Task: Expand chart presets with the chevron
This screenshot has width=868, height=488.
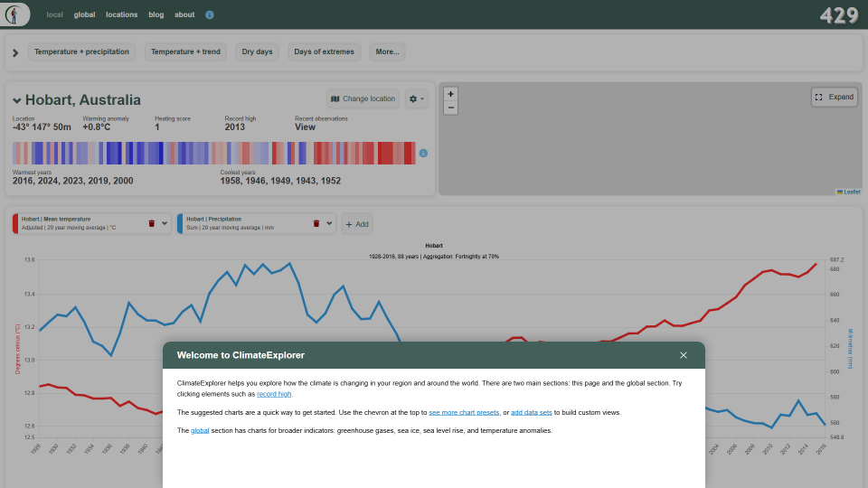Action: tap(15, 52)
